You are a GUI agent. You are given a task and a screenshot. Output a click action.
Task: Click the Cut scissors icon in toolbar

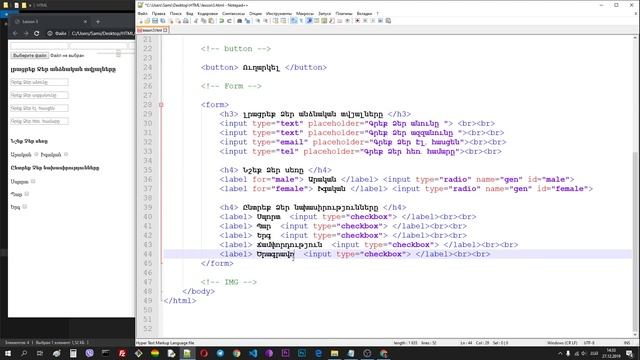coord(195,20)
